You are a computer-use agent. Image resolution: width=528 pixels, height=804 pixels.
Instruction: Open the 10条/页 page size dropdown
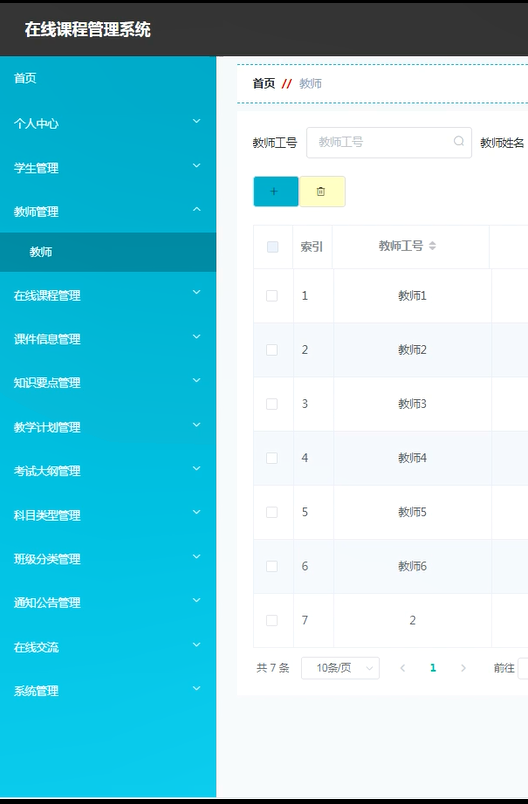[340, 668]
